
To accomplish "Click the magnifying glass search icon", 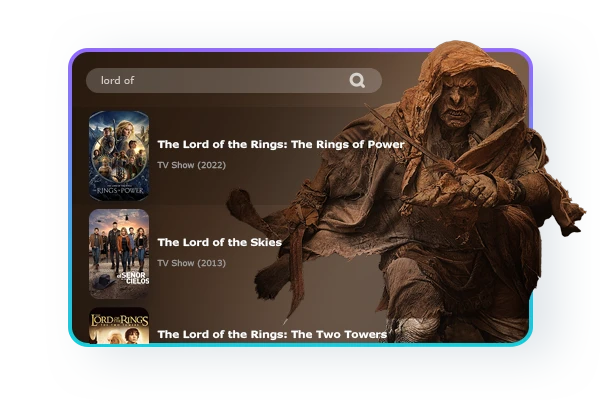I will [357, 80].
